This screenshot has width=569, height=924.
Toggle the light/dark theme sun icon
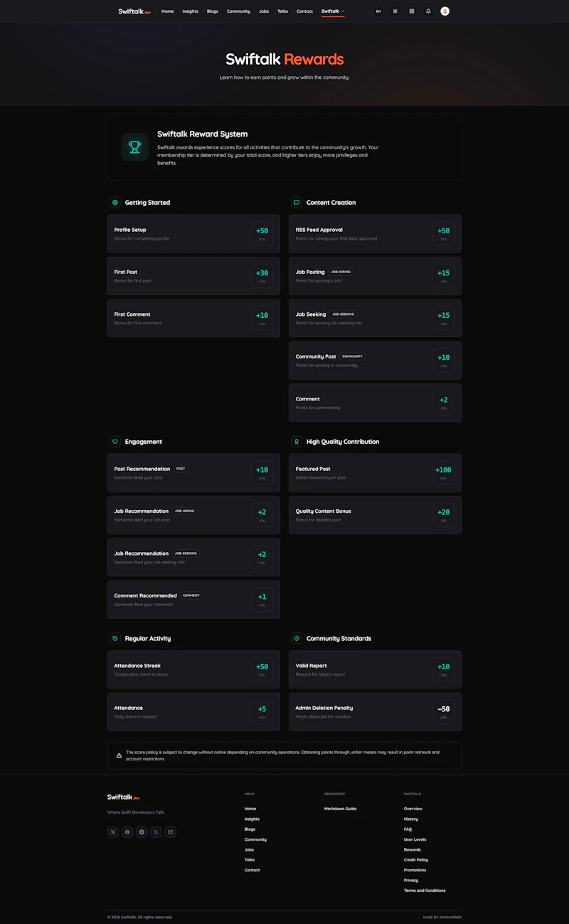tap(395, 11)
